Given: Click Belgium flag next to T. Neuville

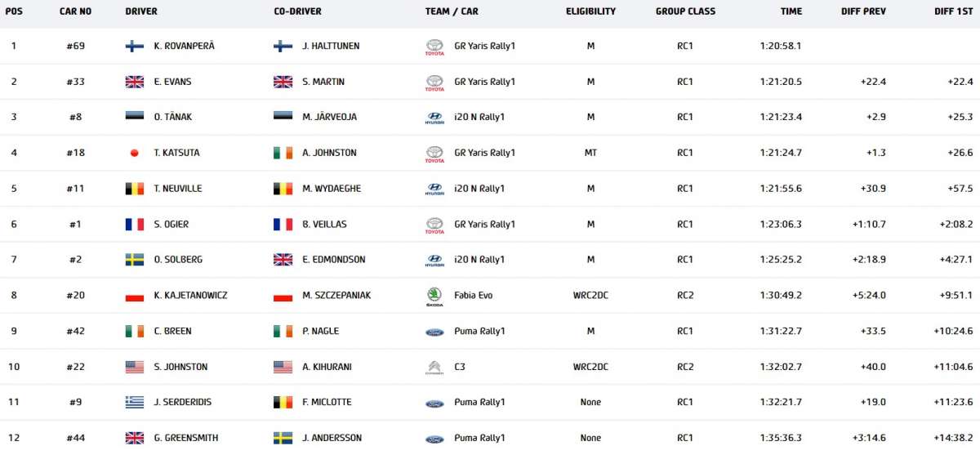Looking at the screenshot, I should [x=135, y=189].
